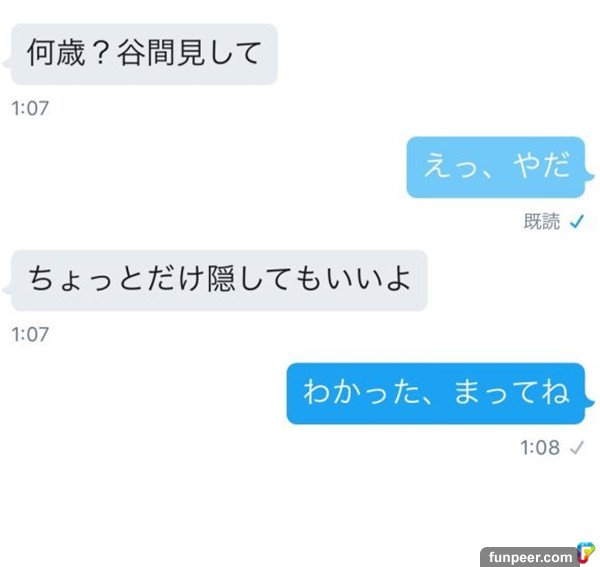
Task: Open the funpeer.com watermark link
Action: [530, 557]
